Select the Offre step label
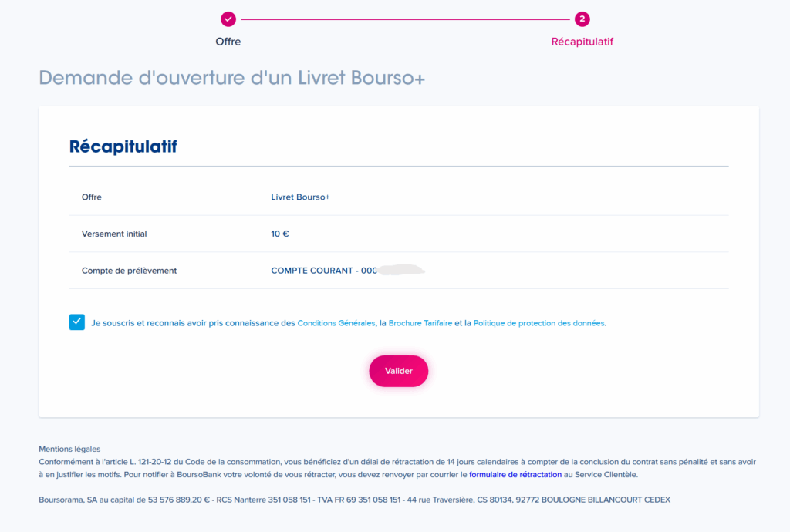The width and height of the screenshot is (790, 532). (228, 40)
